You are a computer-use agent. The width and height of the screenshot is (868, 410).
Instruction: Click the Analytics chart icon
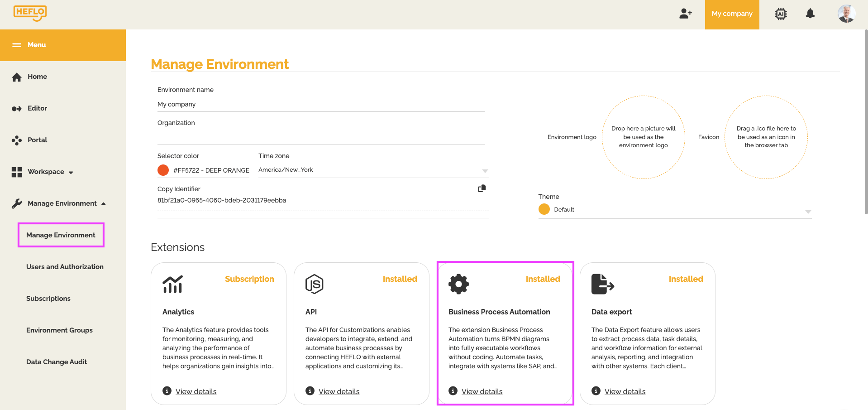point(172,284)
